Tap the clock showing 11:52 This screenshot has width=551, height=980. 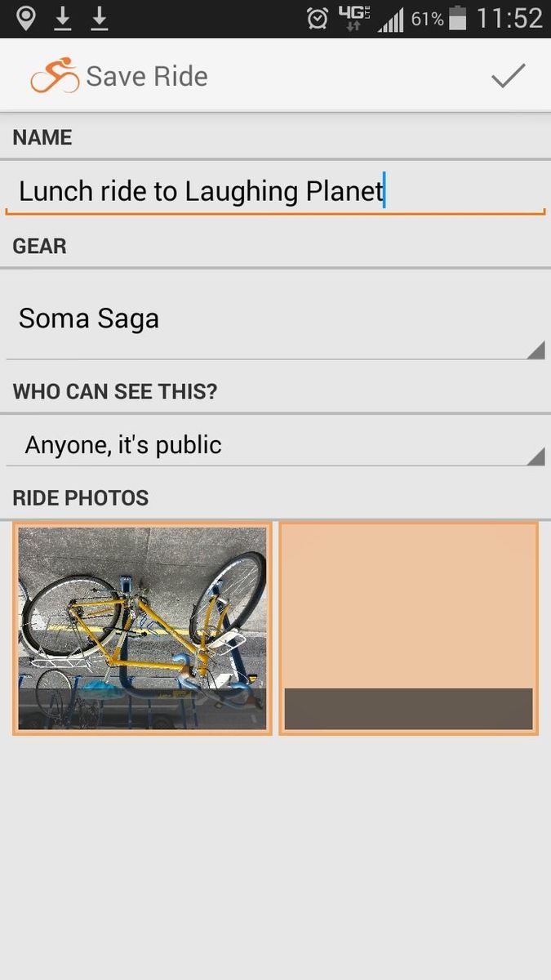pyautogui.click(x=509, y=18)
